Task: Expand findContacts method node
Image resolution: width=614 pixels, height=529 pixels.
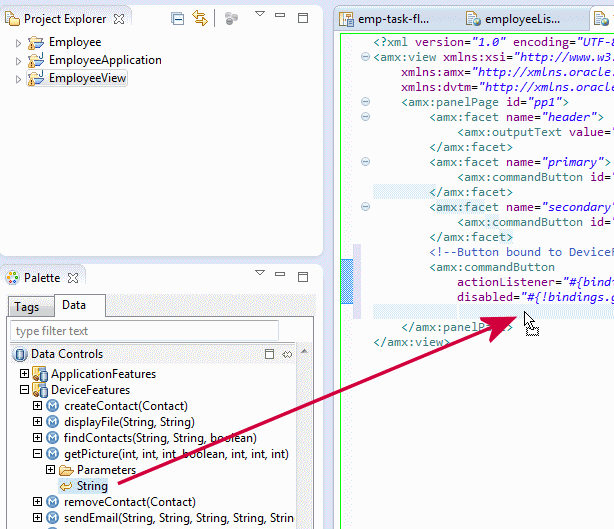Action: coord(37,438)
